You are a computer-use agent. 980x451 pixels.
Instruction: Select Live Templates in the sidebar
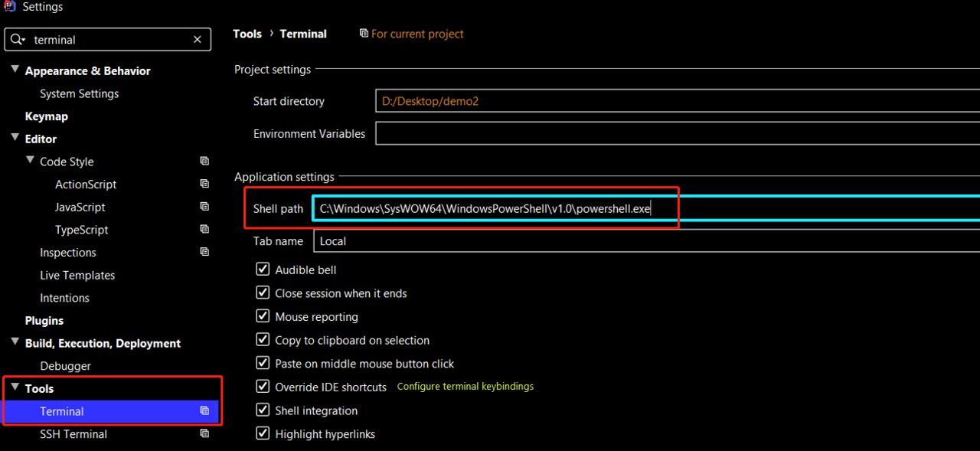coord(77,275)
